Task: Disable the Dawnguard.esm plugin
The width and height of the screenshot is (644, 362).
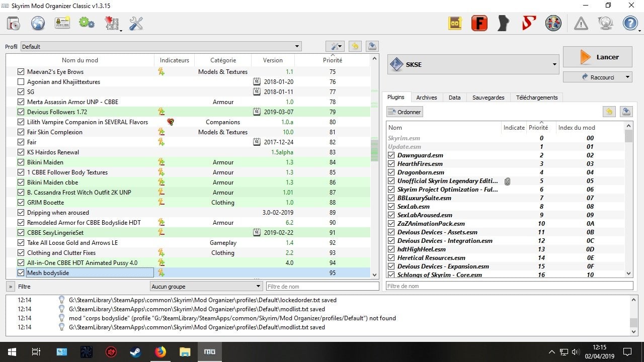Action: tap(391, 155)
